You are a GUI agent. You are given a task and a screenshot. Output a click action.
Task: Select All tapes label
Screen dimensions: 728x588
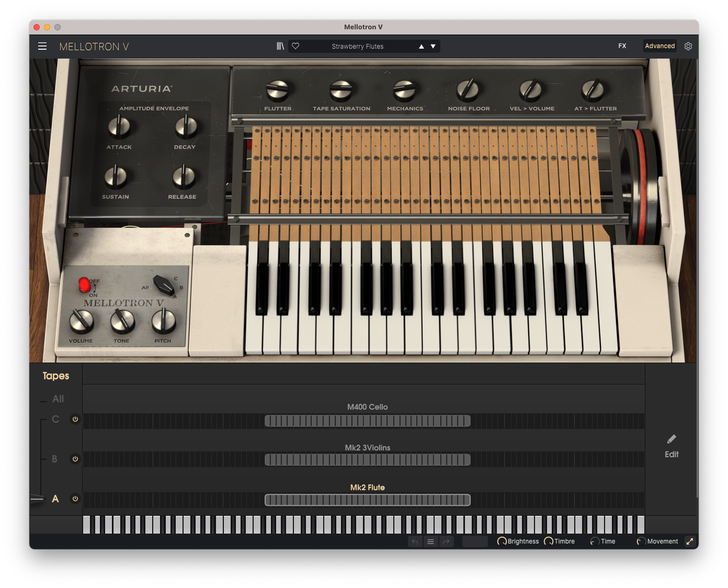(58, 399)
